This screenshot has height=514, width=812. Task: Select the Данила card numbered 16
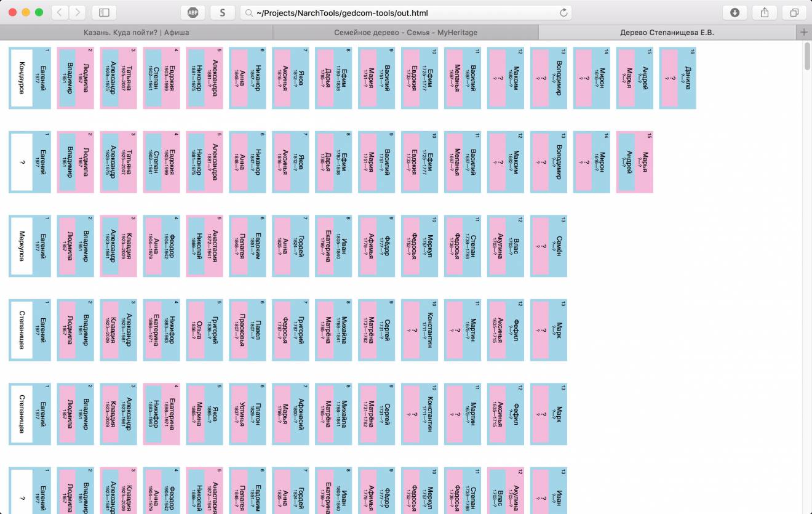click(x=678, y=79)
